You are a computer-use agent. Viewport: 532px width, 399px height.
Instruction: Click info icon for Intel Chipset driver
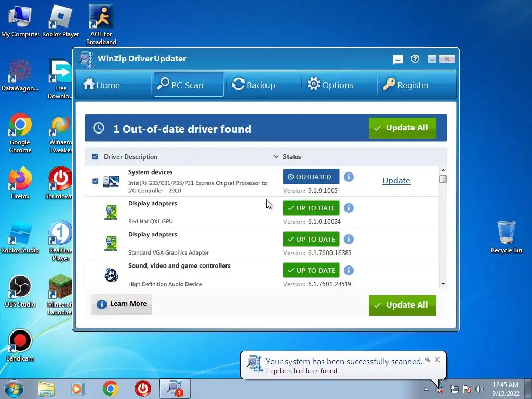349,177
